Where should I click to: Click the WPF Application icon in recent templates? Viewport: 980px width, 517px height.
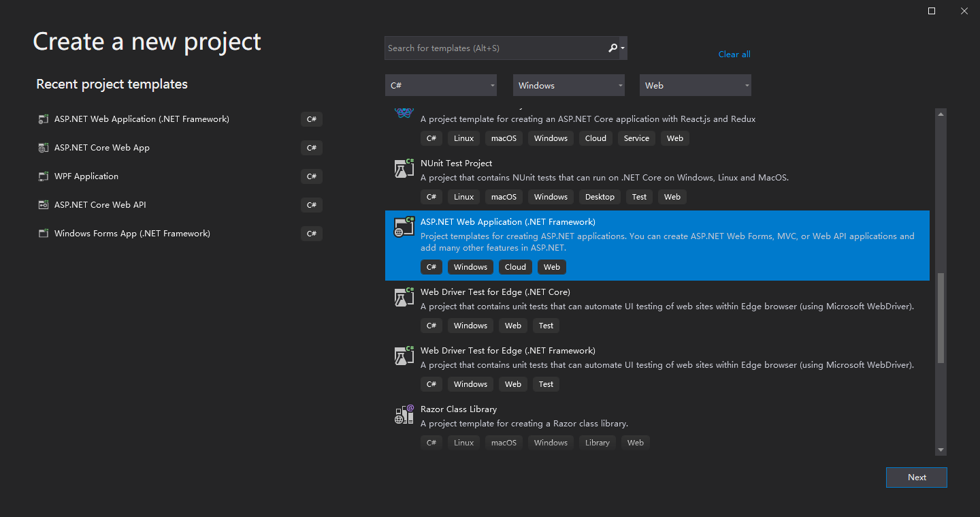tap(42, 176)
